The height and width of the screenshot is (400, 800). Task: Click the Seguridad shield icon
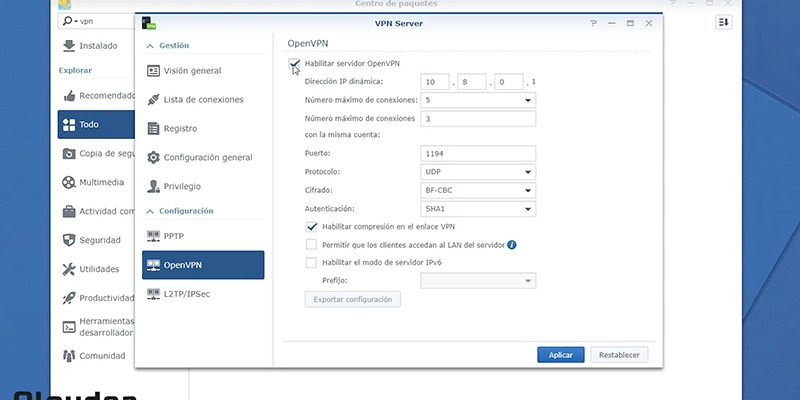click(69, 240)
